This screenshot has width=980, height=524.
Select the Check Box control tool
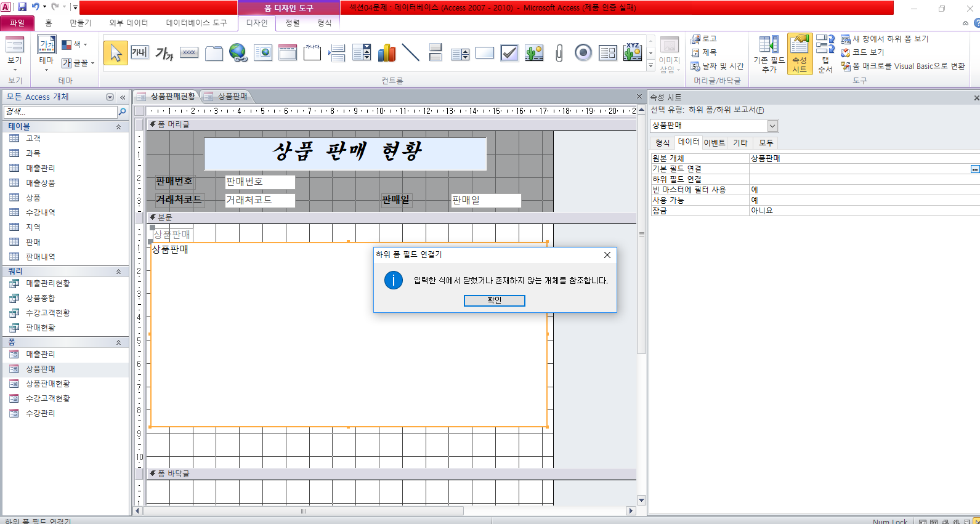click(509, 53)
